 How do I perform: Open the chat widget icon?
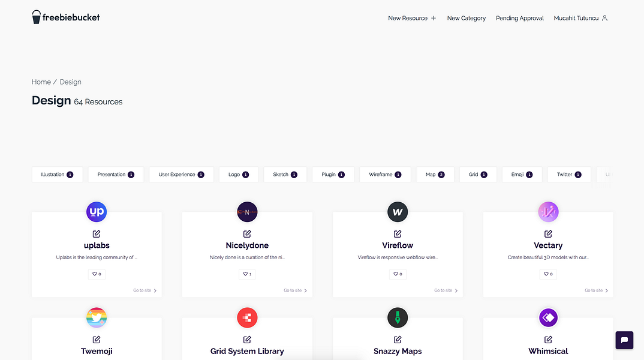pos(624,340)
